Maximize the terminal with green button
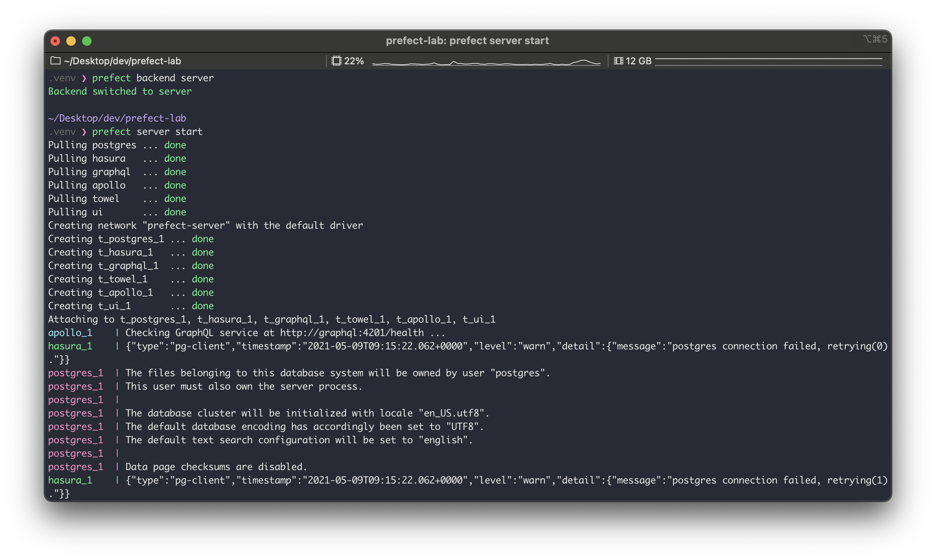Screen dimensions: 936x560 pyautogui.click(x=87, y=41)
